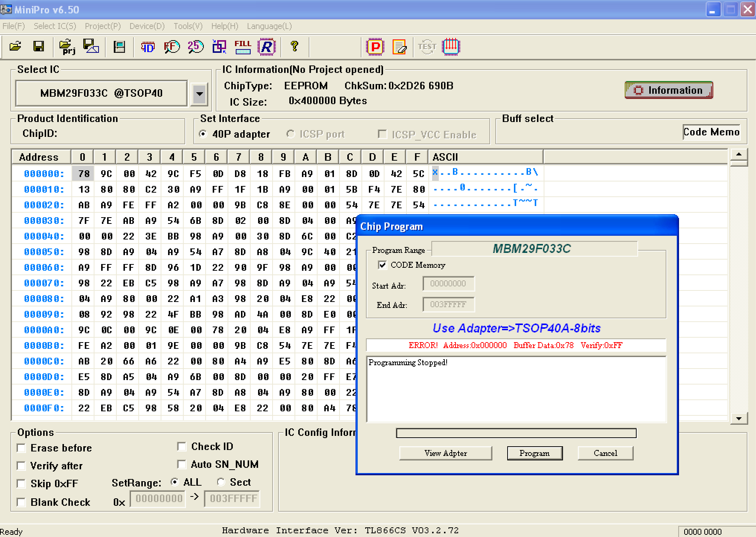Click the MBM29F033C @TSOP40 chip selector button
The height and width of the screenshot is (537, 756).
coord(101,93)
